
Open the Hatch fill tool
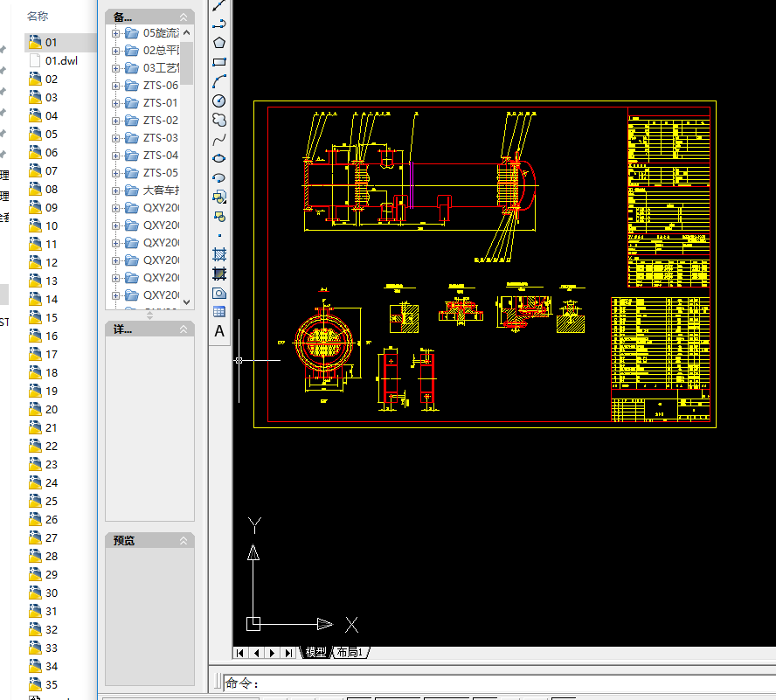[219, 254]
